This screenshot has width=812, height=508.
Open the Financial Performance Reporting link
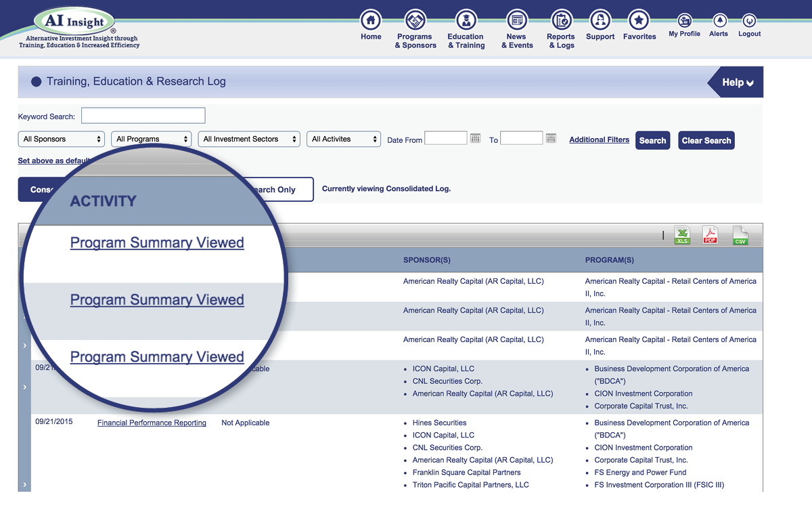(x=152, y=423)
